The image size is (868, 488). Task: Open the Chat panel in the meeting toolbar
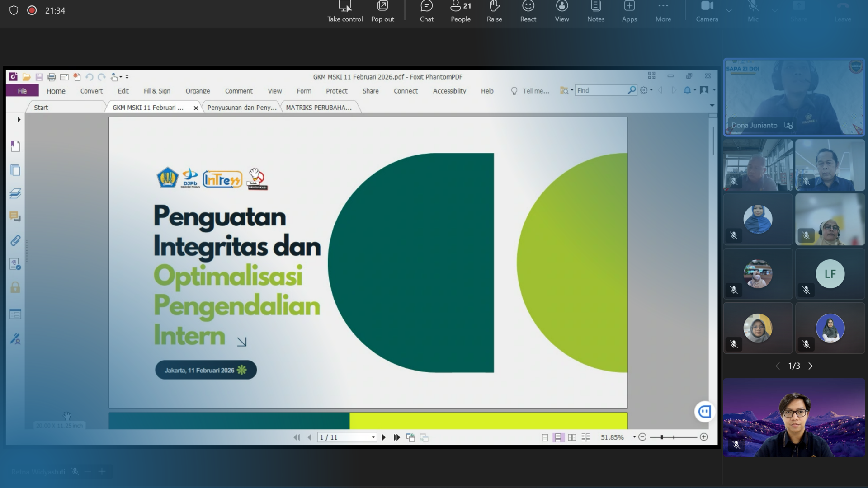(426, 11)
